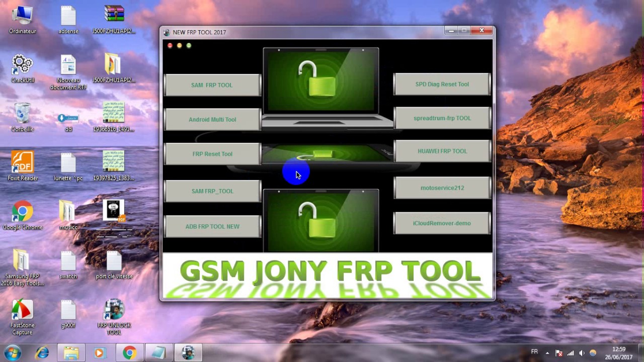Select the black PDF file icon
The height and width of the screenshot is (362, 644).
[114, 217]
